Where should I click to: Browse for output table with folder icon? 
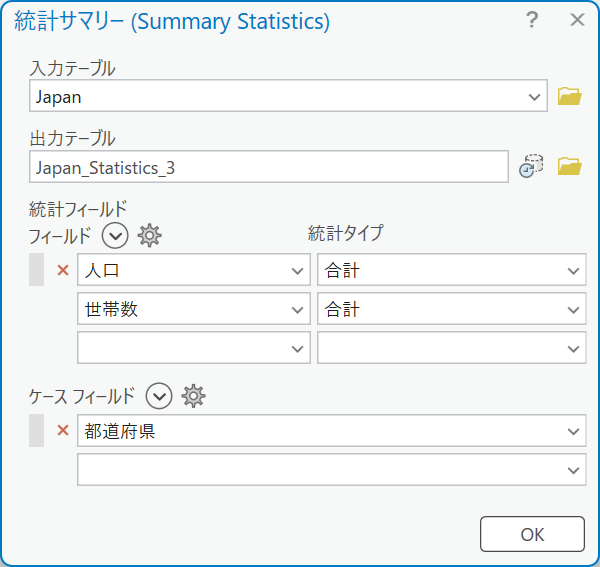click(x=569, y=166)
